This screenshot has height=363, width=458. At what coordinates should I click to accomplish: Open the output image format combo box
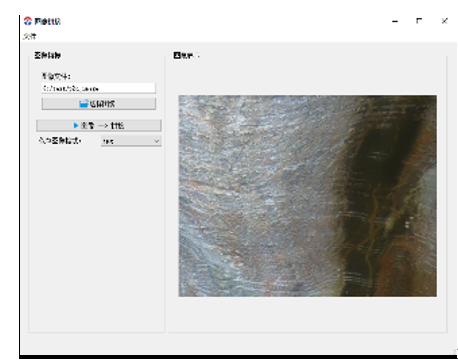[131, 141]
